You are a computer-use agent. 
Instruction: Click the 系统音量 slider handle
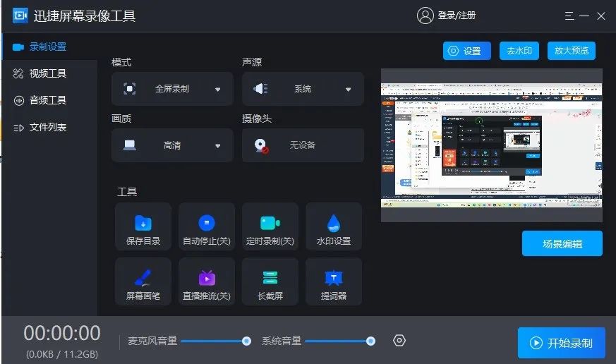pos(370,341)
